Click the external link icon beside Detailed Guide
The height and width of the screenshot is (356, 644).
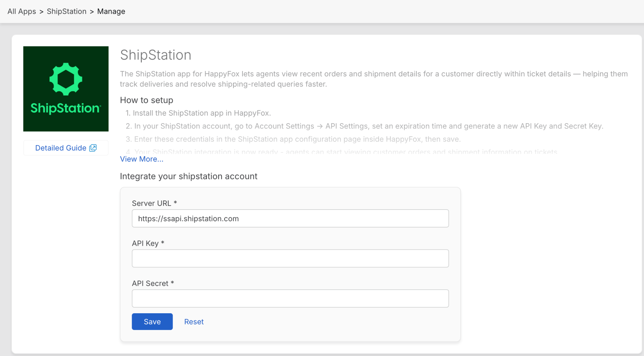(93, 148)
